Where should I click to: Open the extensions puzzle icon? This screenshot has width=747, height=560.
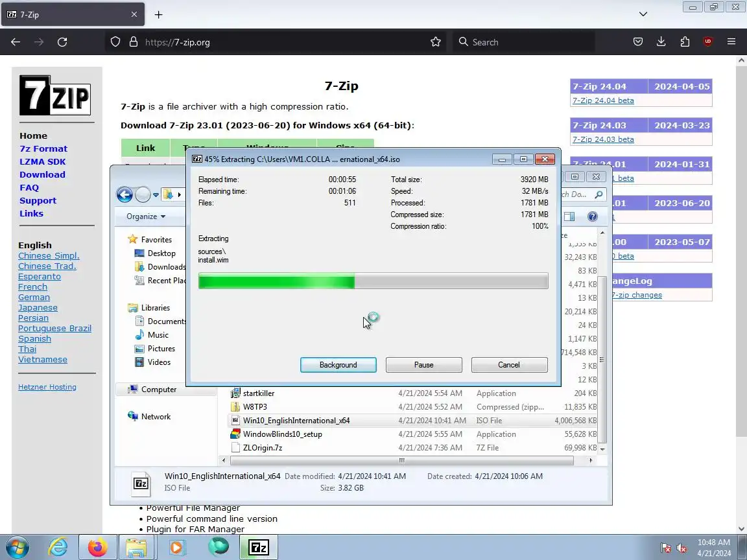[685, 42]
